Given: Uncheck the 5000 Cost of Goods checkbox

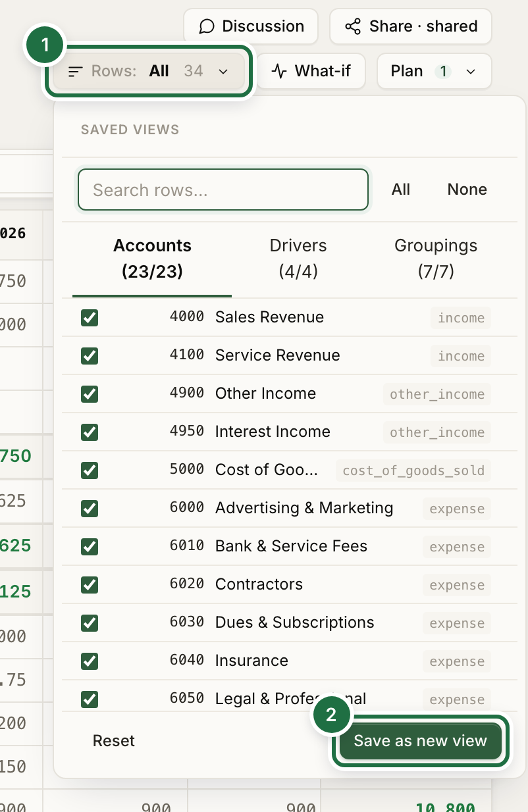Looking at the screenshot, I should [90, 470].
